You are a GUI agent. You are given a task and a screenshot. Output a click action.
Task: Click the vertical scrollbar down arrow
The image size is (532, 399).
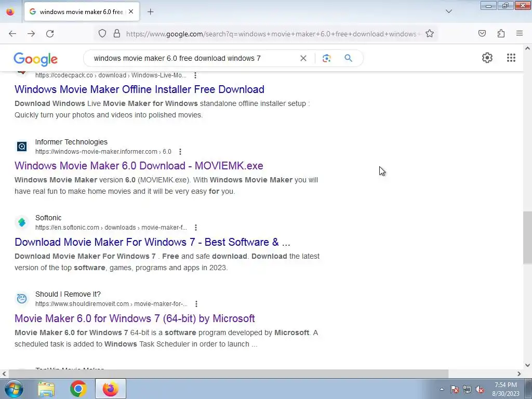(x=528, y=365)
